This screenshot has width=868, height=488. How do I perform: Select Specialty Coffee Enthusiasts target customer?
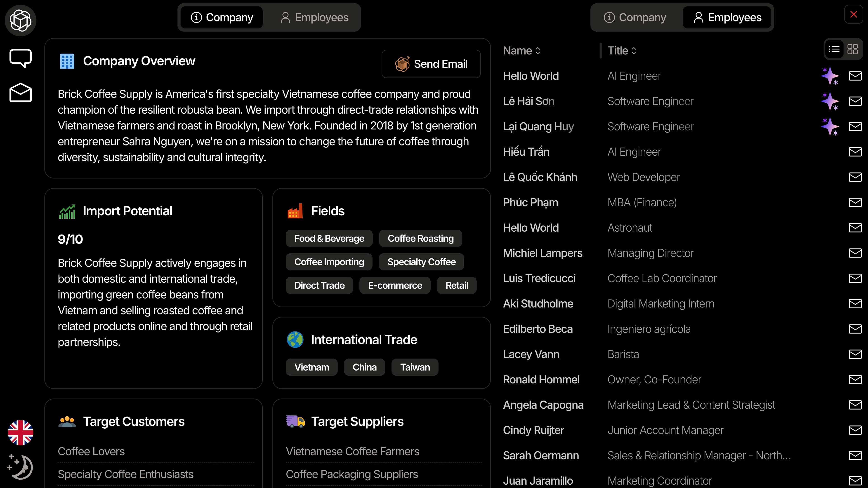click(125, 474)
